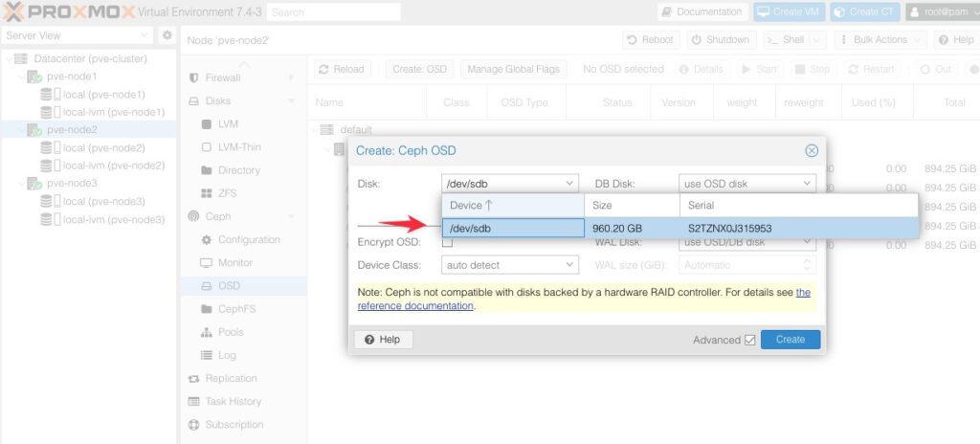Click the gear settings icon beside Server View
The image size is (980, 444).
[167, 35]
